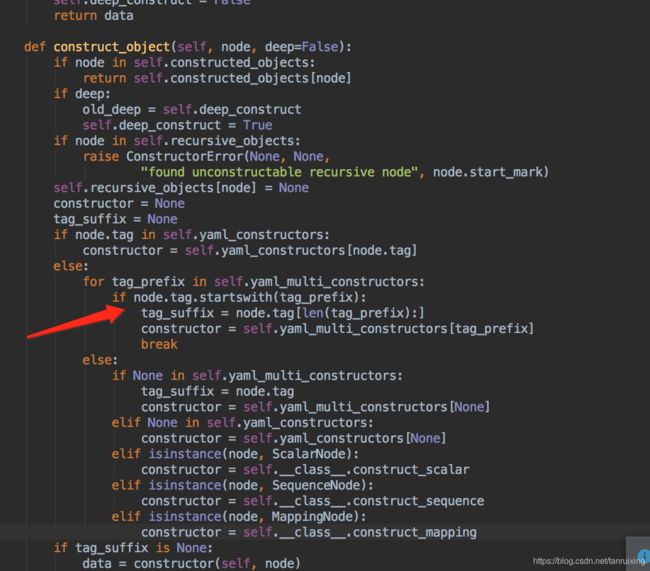Viewport: 650px width, 571px height.
Task: Click the 'True' constant
Action: [257, 125]
